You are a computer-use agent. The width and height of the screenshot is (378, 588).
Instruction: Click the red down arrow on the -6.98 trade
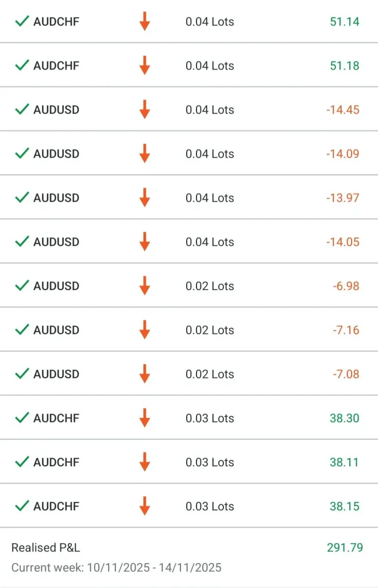click(x=145, y=286)
